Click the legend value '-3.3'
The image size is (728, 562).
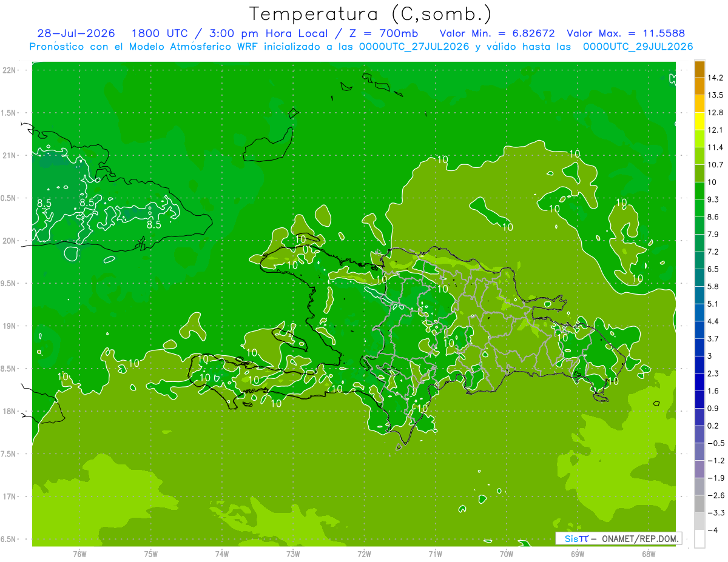click(716, 513)
